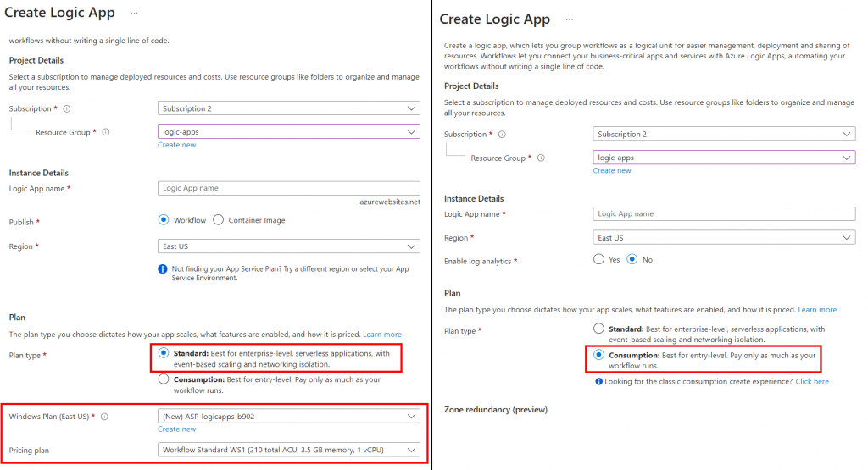Click the blue info icon beside the App Service Plan notice
The image size is (868, 470).
click(162, 269)
